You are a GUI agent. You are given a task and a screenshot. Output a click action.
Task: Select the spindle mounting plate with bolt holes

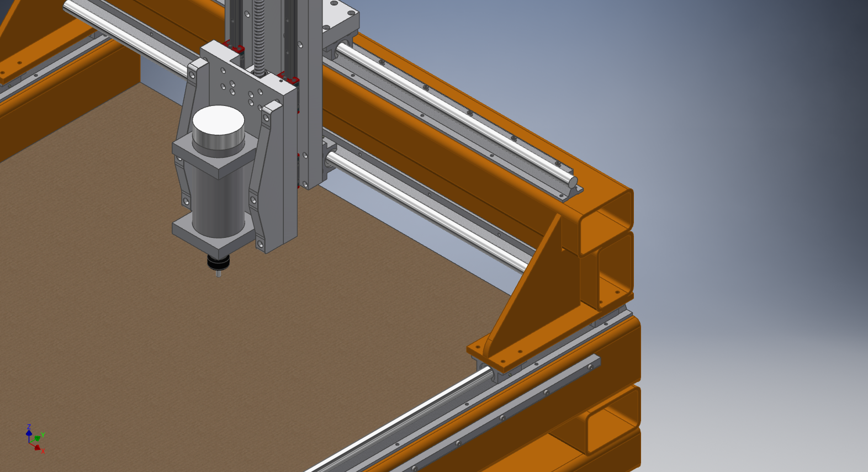(x=237, y=83)
